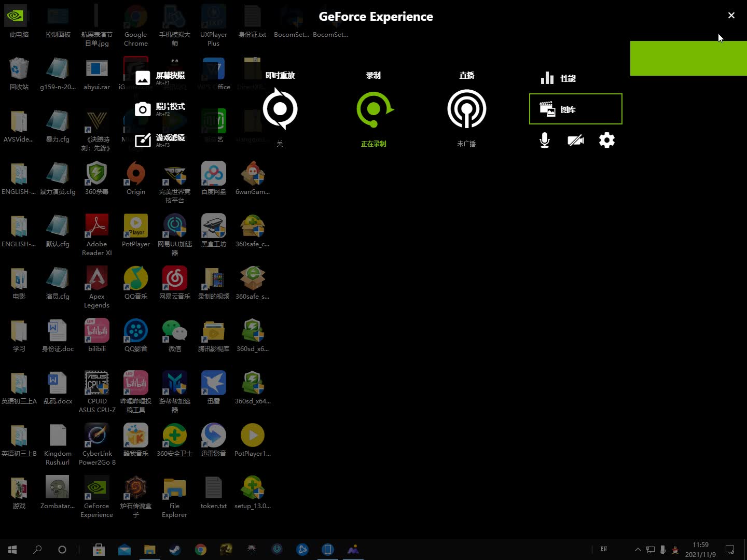The height and width of the screenshot is (560, 747).
Task: Select the bilibili desktop shortcut
Action: click(x=97, y=335)
